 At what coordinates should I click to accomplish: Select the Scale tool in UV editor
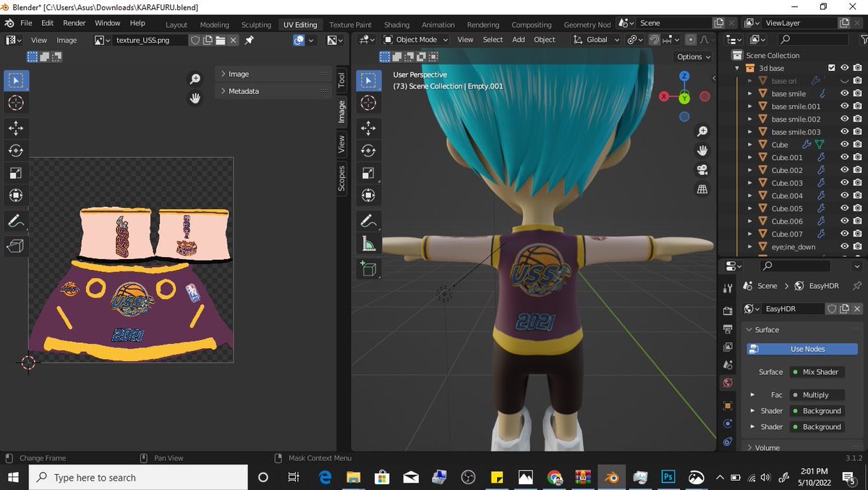point(16,173)
